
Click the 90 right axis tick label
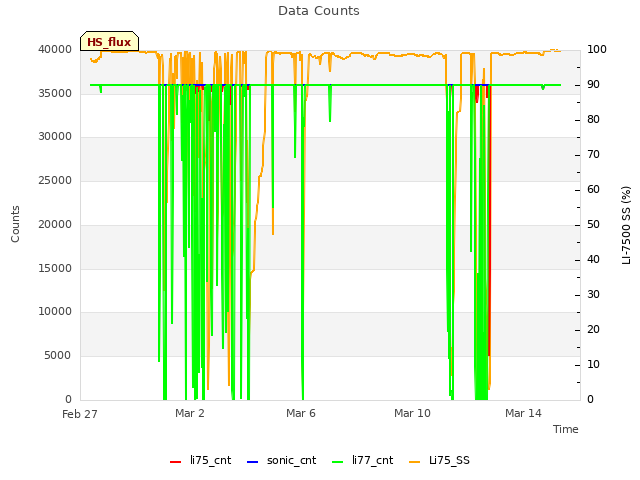(593, 84)
